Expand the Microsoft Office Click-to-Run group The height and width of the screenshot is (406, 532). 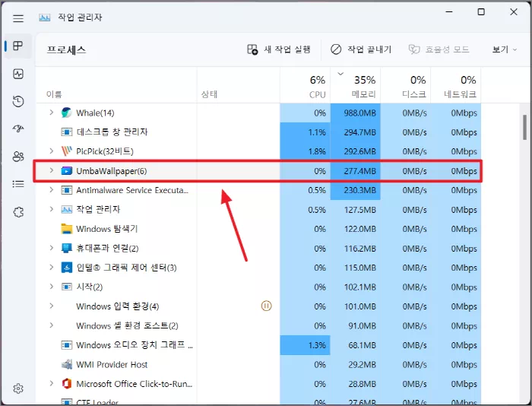click(x=51, y=383)
